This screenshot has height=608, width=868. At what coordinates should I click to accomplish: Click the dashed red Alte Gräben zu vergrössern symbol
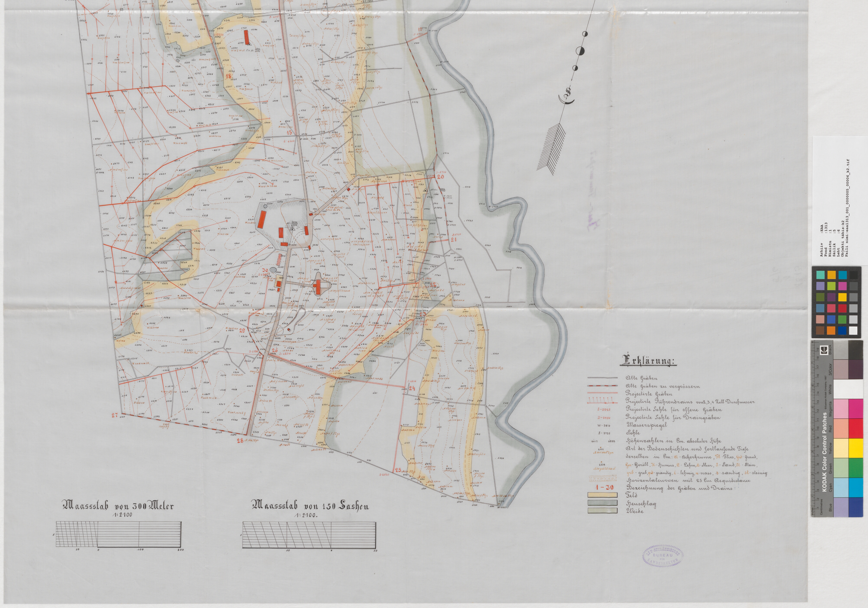(x=602, y=386)
